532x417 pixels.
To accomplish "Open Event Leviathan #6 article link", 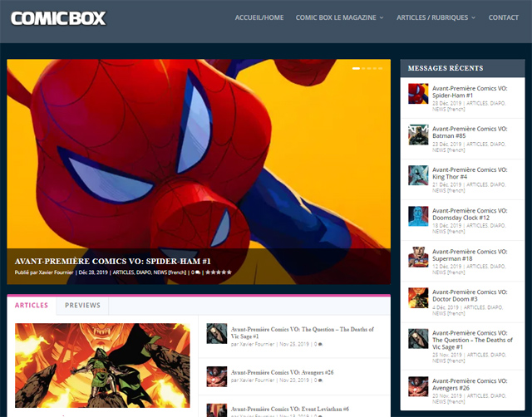I will click(x=290, y=409).
